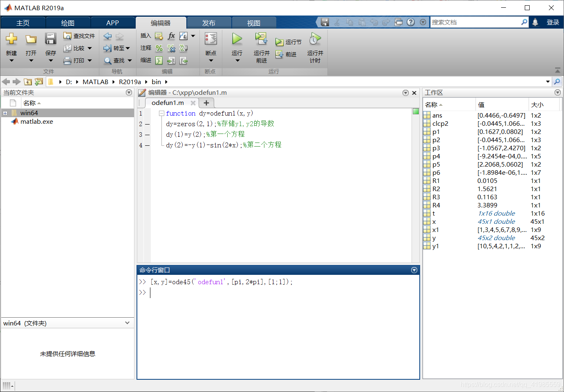Open the Editor panel actions menu
This screenshot has width=564, height=392.
click(x=405, y=93)
